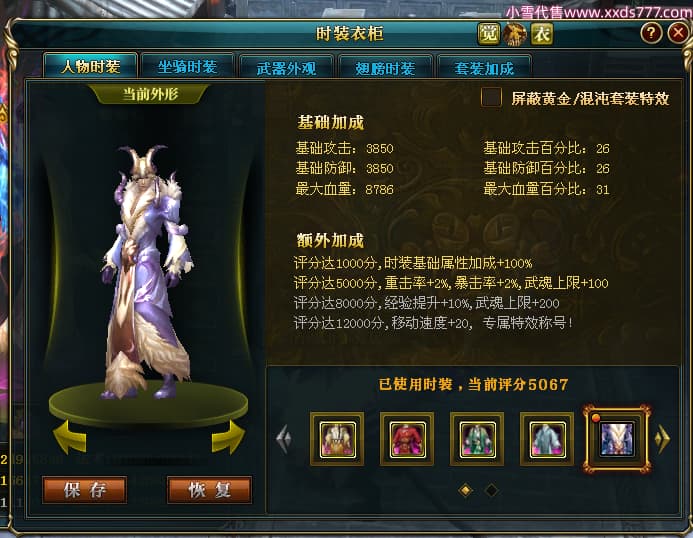Select the first costume page dot
The width and height of the screenshot is (693, 538).
(465, 490)
